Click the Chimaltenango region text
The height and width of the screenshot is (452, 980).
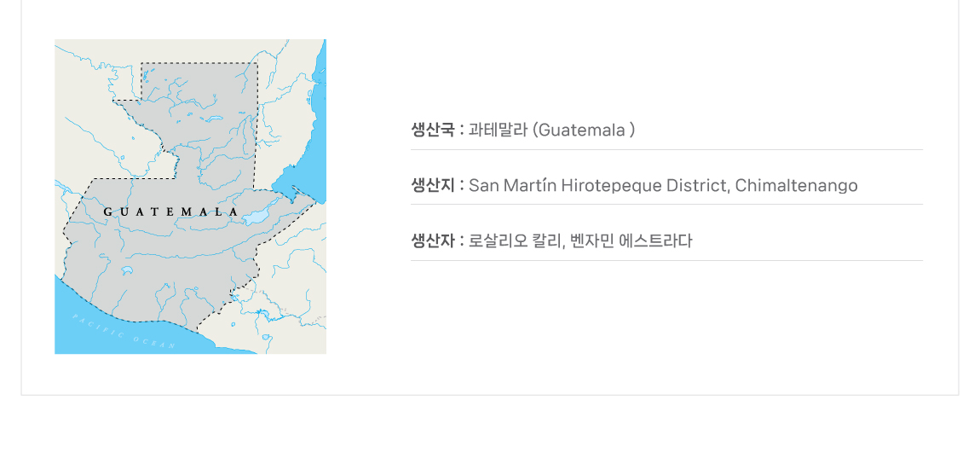pyautogui.click(x=796, y=186)
